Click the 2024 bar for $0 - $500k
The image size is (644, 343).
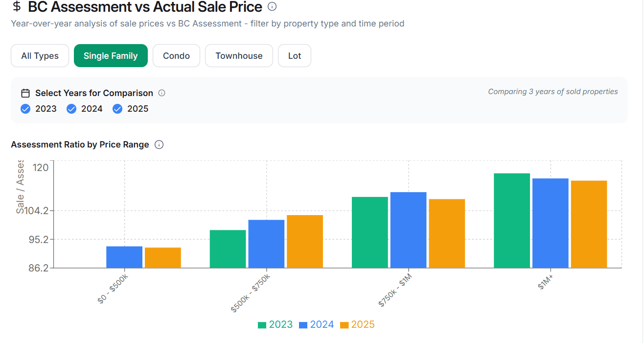pos(124,257)
